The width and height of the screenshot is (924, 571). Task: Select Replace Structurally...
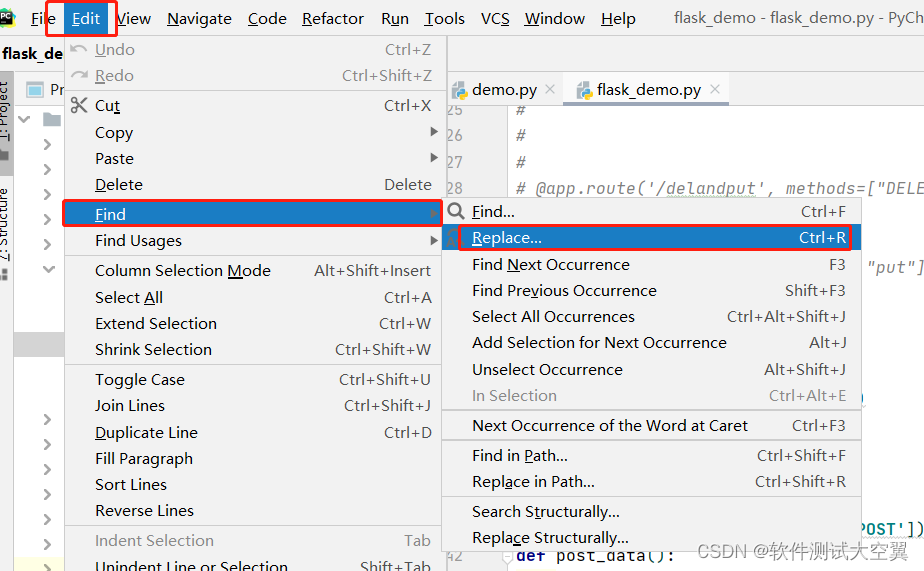[652, 537]
